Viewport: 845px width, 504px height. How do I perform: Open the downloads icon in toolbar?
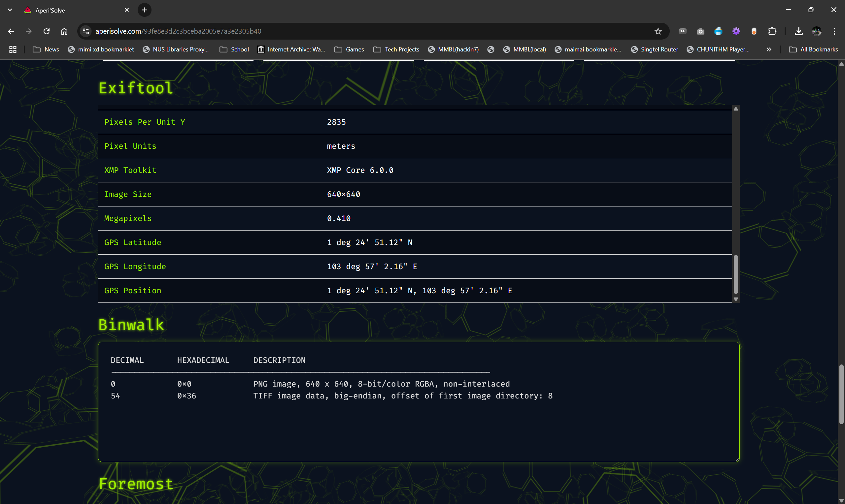click(x=798, y=31)
